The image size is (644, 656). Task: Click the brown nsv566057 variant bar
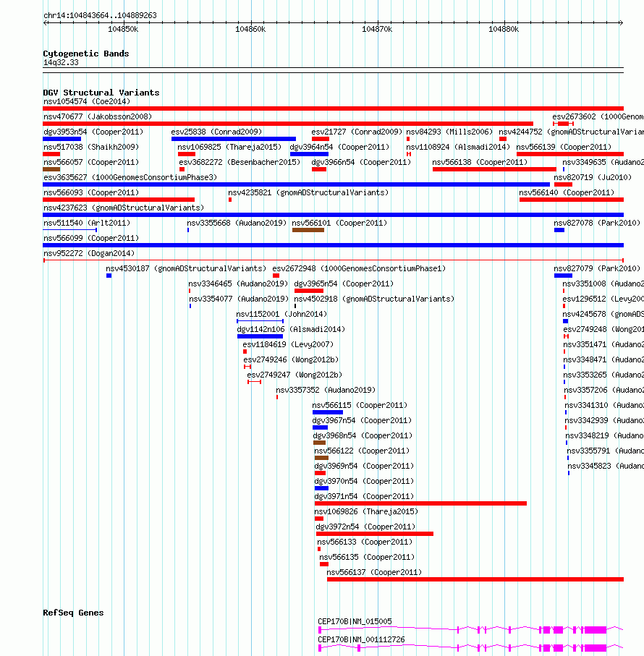pos(51,169)
